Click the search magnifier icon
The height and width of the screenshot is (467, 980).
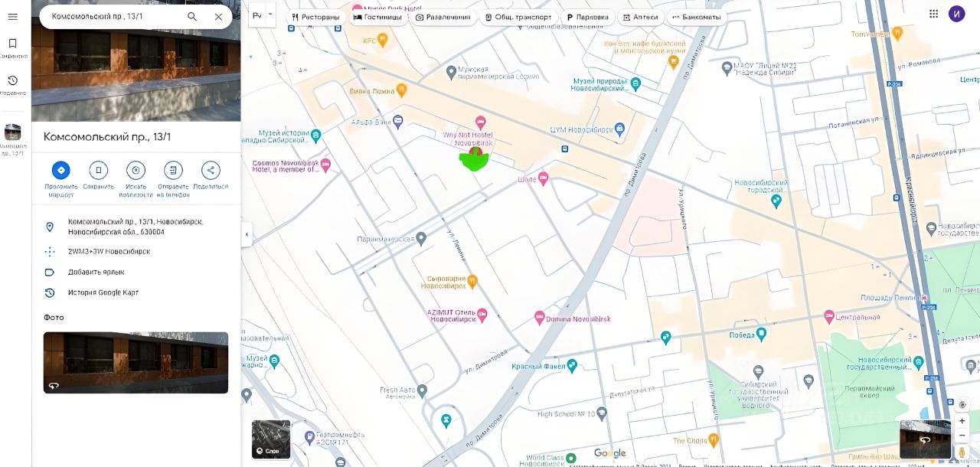191,17
